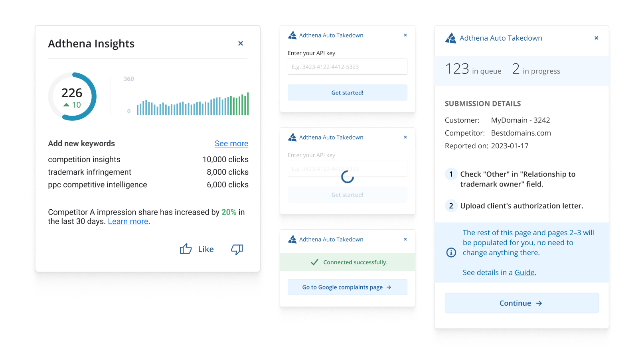This screenshot has width=644, height=354.
Task: Select the trademark infringement keyword row
Action: [148, 172]
